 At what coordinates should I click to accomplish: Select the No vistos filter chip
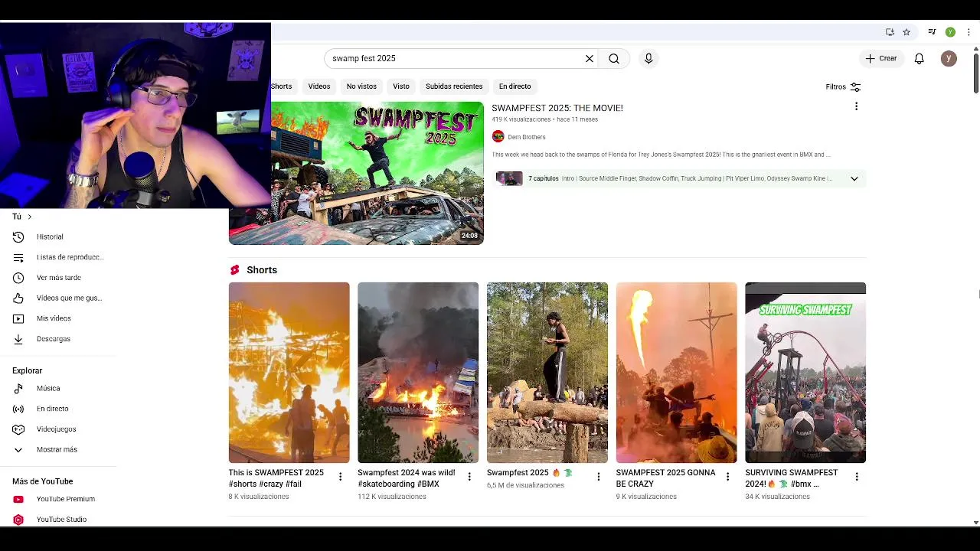[361, 86]
